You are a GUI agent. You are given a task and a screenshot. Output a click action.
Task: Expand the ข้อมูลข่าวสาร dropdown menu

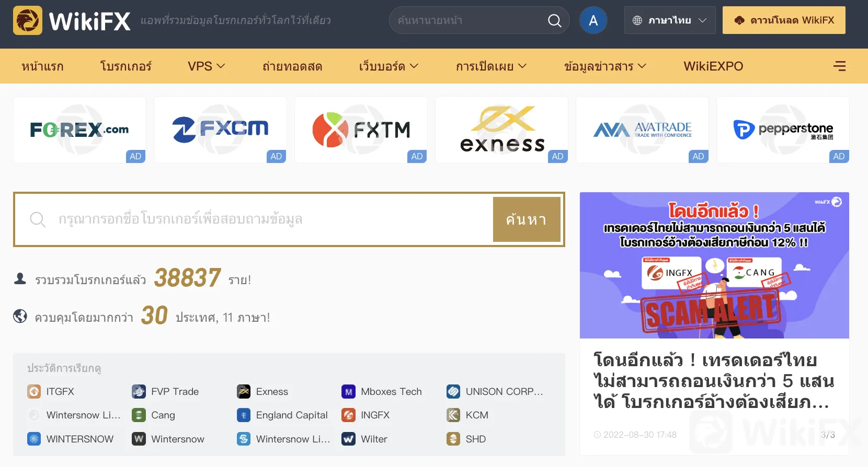[x=605, y=66]
